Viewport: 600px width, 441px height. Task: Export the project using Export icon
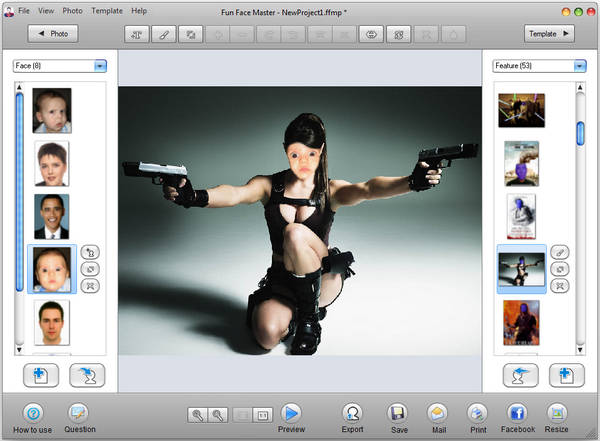pos(352,412)
